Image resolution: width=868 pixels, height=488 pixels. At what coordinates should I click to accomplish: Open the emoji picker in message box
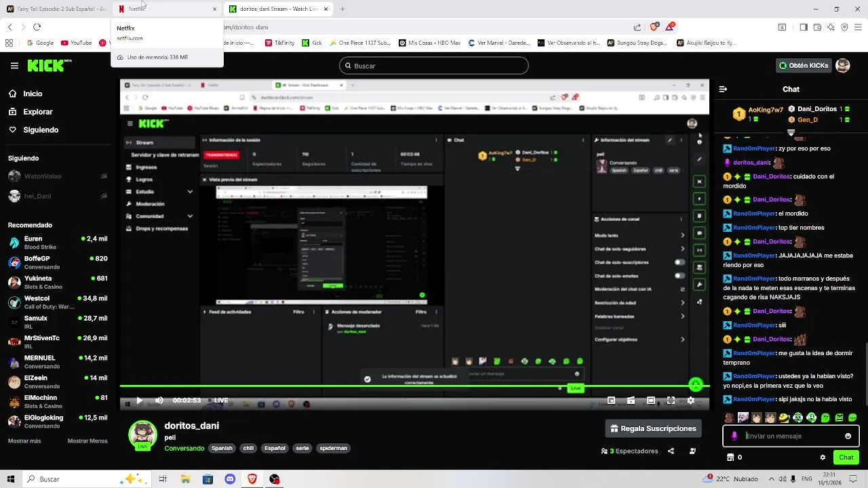[848, 436]
